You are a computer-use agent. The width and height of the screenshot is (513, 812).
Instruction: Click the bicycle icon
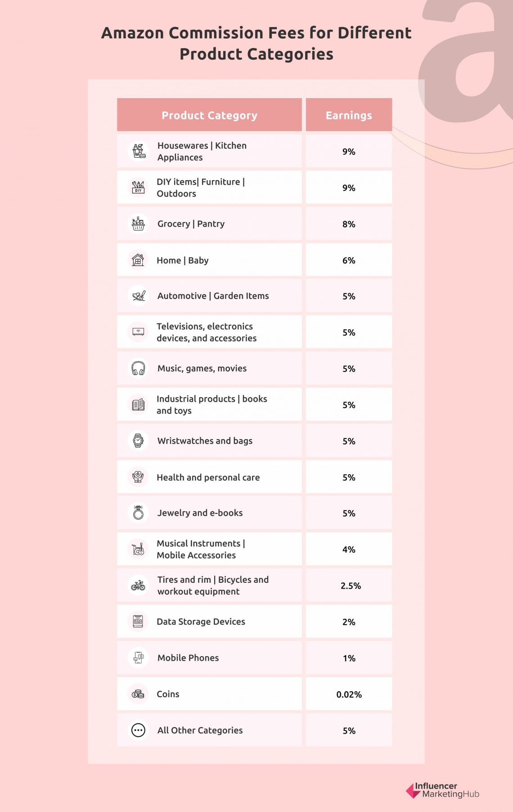[138, 585]
